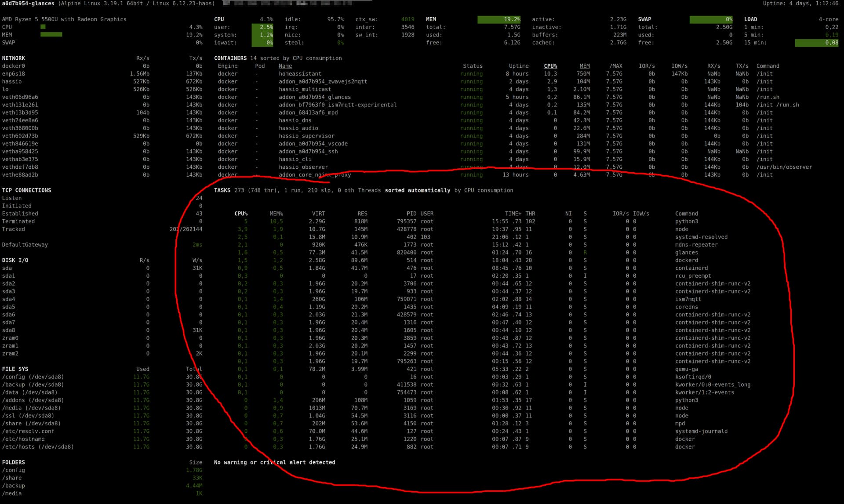Select the Command column header in the tasks table
Image resolution: width=844 pixels, height=504 pixels.
coord(686,214)
